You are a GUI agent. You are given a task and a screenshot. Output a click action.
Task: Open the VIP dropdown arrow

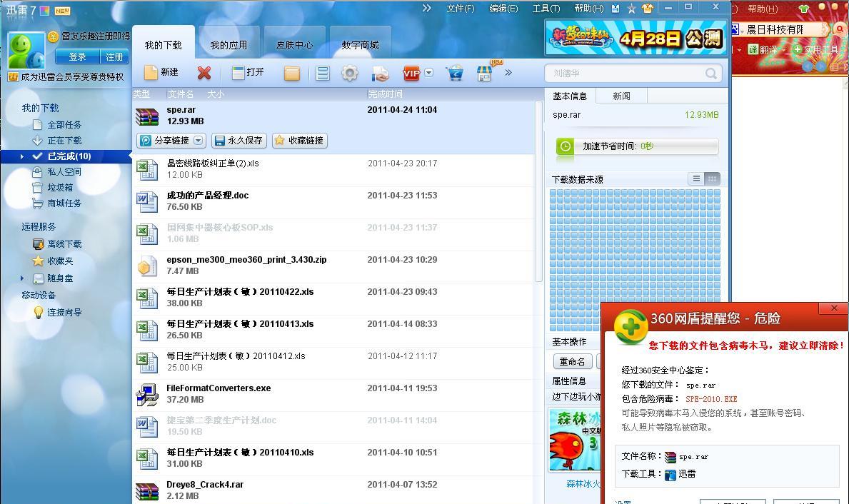(x=430, y=72)
